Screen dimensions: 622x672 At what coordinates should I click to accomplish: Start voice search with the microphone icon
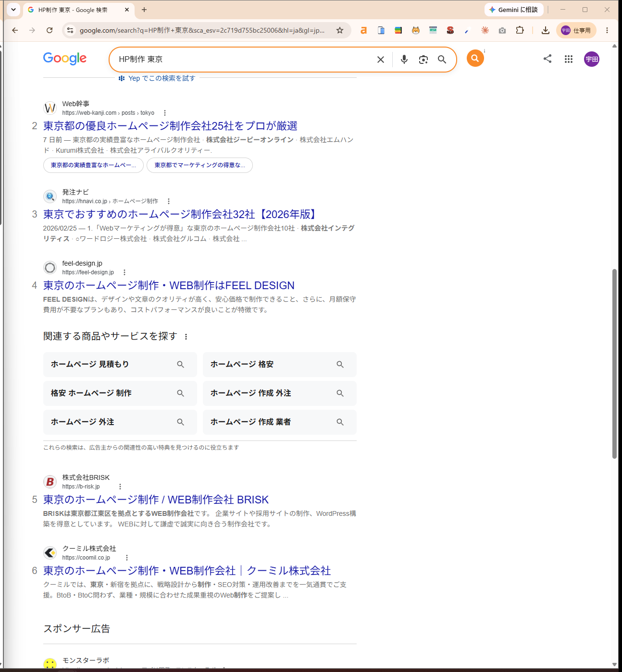coord(404,60)
